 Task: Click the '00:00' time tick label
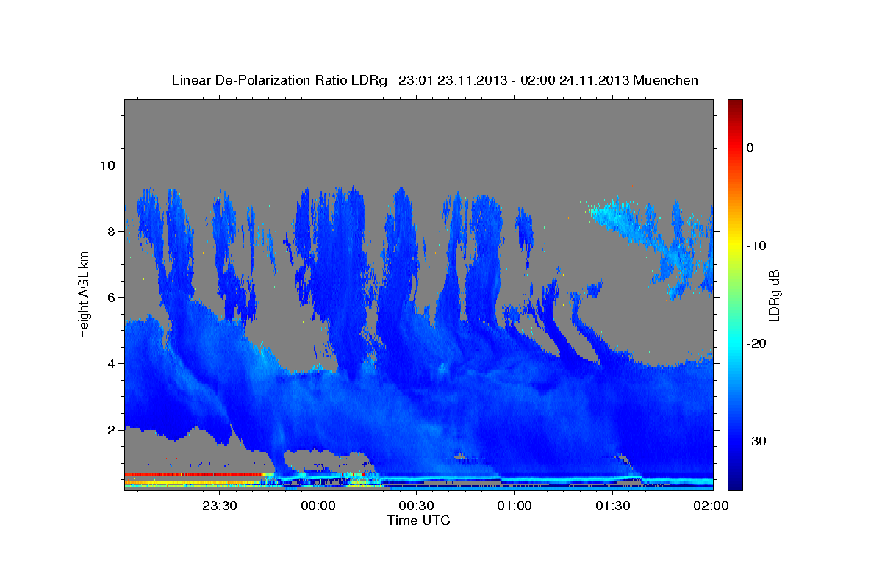318,506
